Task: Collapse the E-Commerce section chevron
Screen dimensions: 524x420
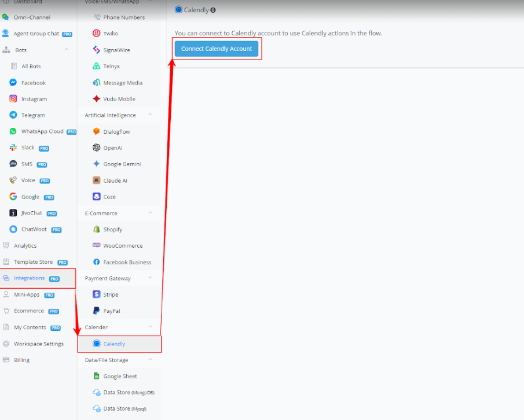Action: (x=151, y=213)
